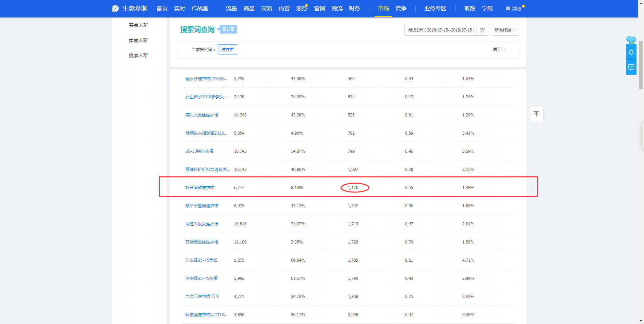Open keyword 连衣裙35-45宽松
Screen dimensions: 644x324
[202, 260]
